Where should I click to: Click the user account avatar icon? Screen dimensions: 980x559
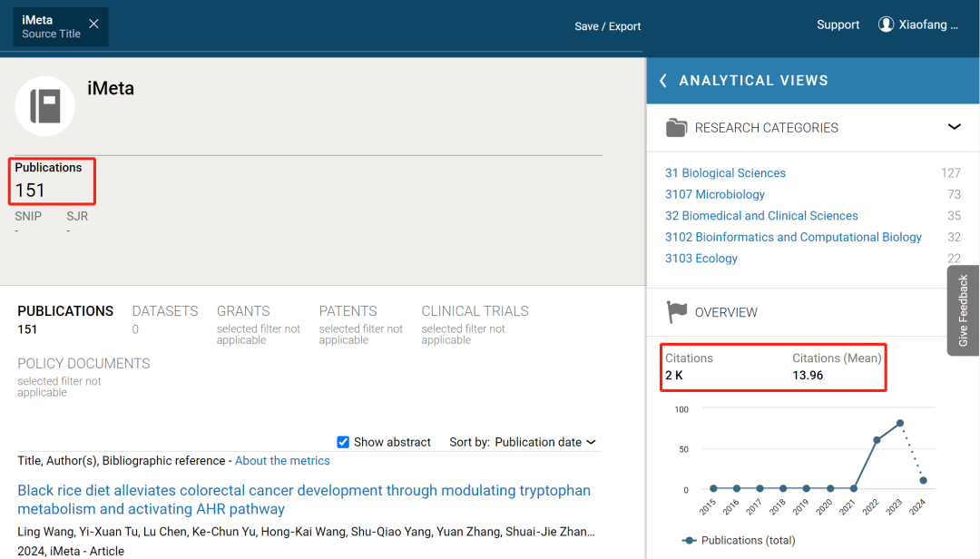tap(886, 25)
